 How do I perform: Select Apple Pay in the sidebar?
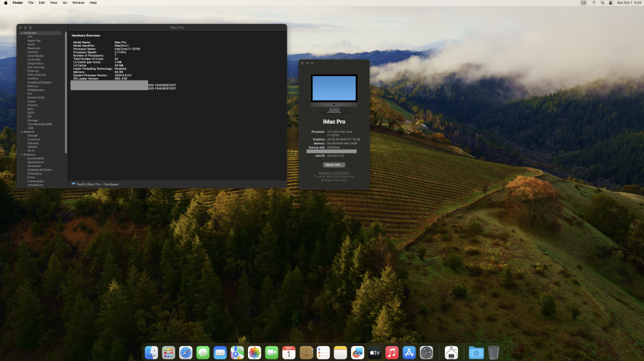tap(34, 41)
